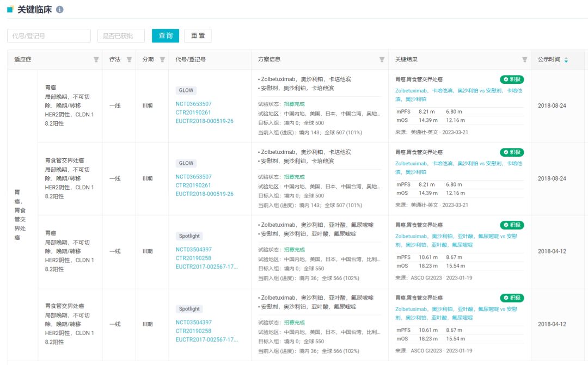Open the 适应症 column filter icon
588x365 pixels.
coord(96,60)
